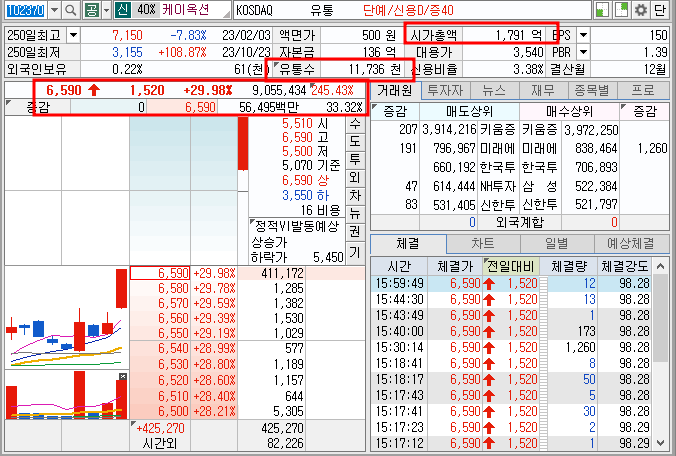The width and height of the screenshot is (676, 456).
Task: Click the 체결강도 column header
Action: pos(625,266)
